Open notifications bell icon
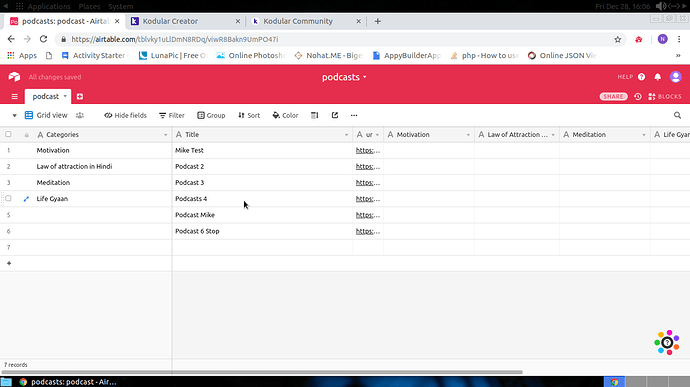The image size is (690, 387). coord(657,77)
